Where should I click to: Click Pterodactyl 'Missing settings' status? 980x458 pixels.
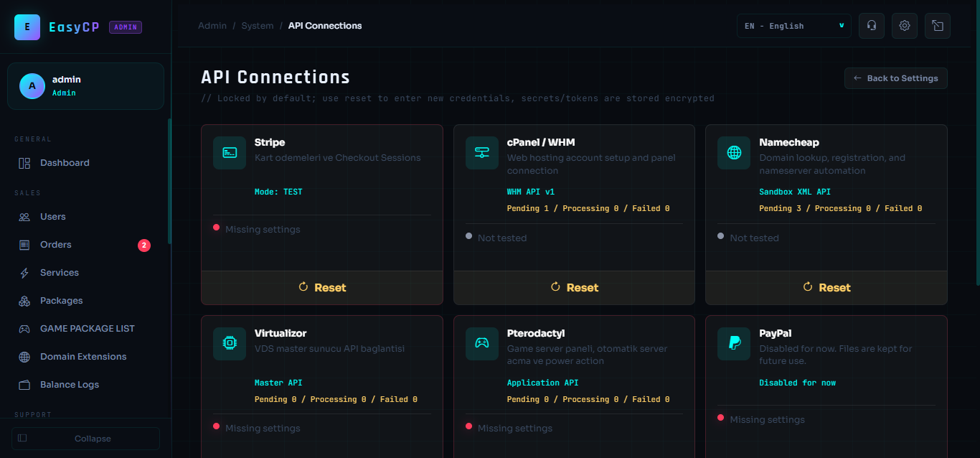pyautogui.click(x=515, y=429)
